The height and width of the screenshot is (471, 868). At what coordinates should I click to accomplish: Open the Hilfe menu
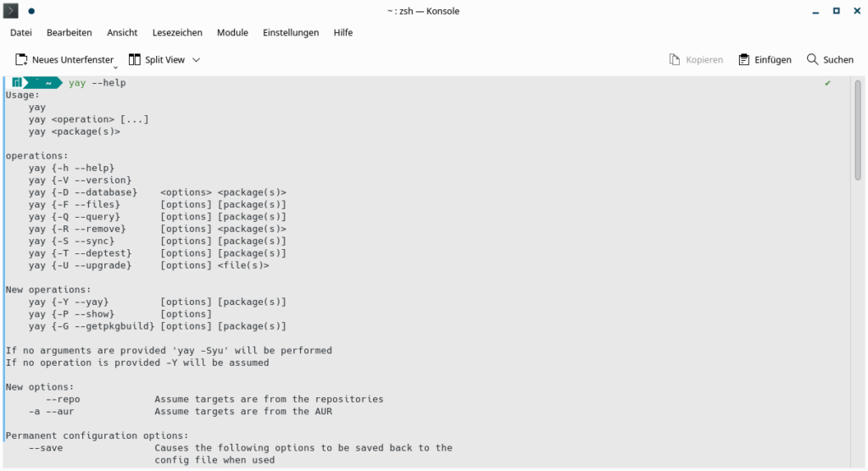tap(343, 33)
